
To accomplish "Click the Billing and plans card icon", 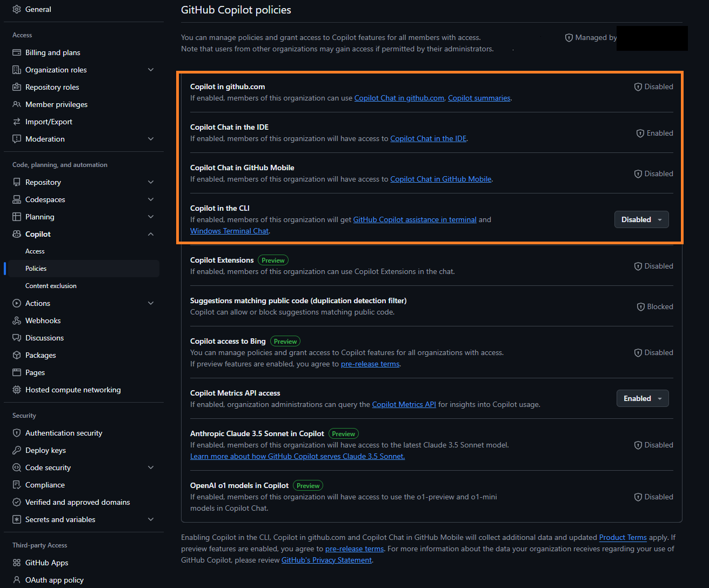I will coord(17,52).
